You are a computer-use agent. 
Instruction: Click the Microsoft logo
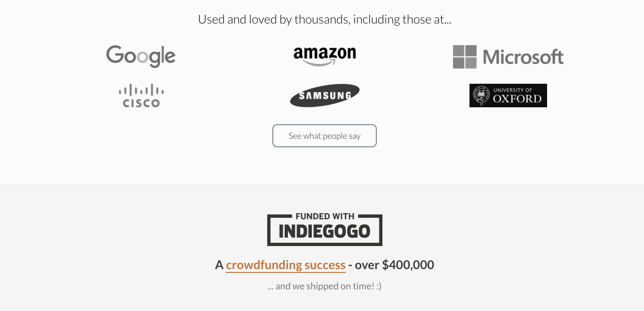coord(508,56)
